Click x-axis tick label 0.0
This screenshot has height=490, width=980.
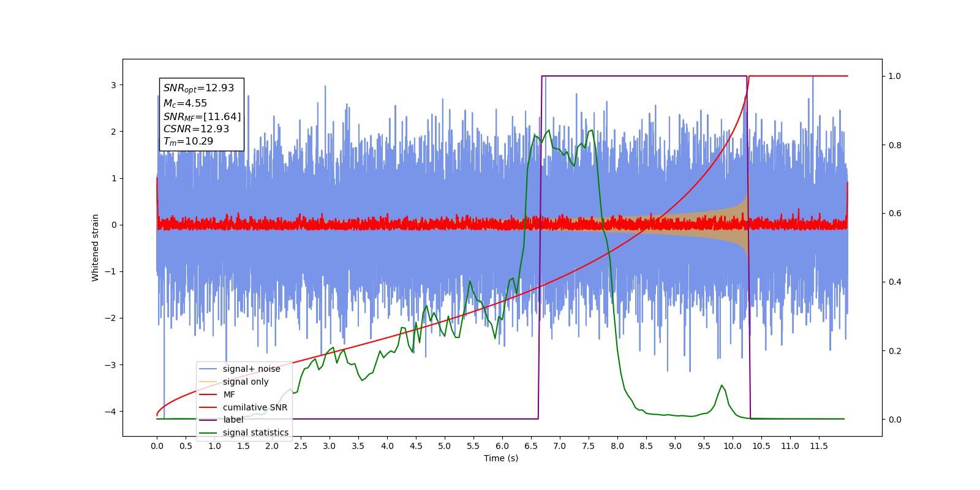point(157,446)
